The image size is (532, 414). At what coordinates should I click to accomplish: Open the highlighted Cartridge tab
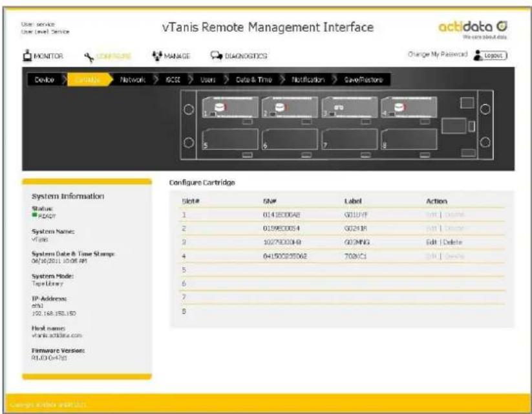pyautogui.click(x=88, y=80)
